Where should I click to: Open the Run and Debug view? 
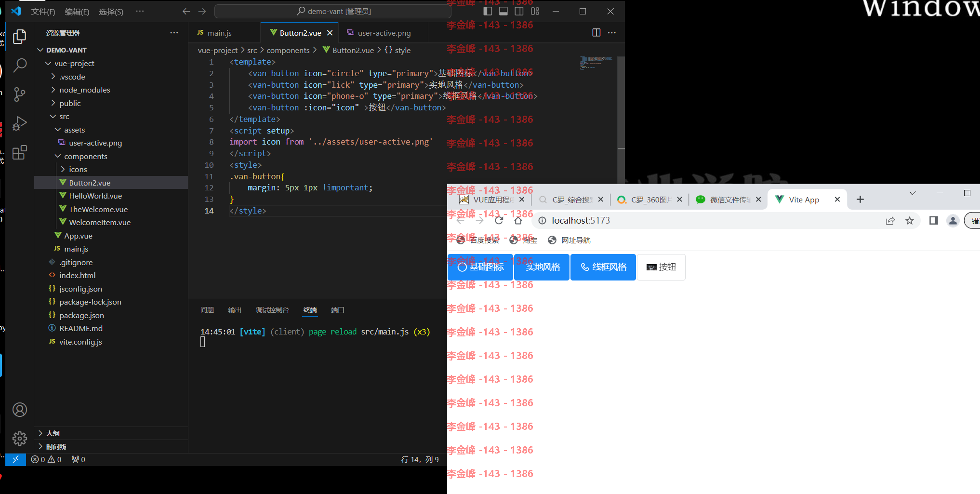[x=19, y=123]
